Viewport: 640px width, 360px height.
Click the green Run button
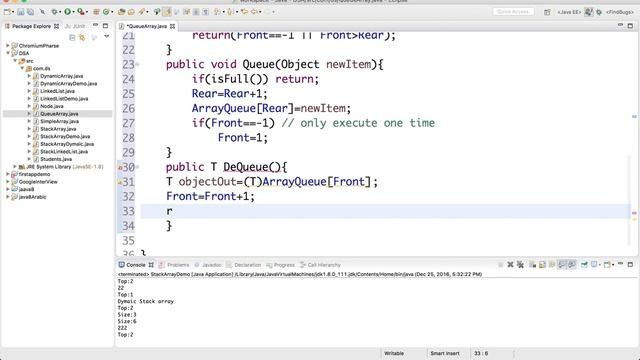click(x=67, y=12)
